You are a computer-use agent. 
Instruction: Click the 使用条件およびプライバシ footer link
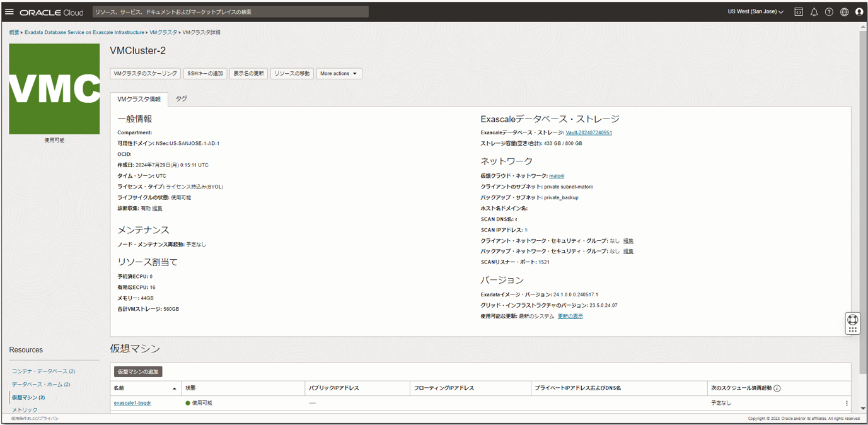[35, 418]
